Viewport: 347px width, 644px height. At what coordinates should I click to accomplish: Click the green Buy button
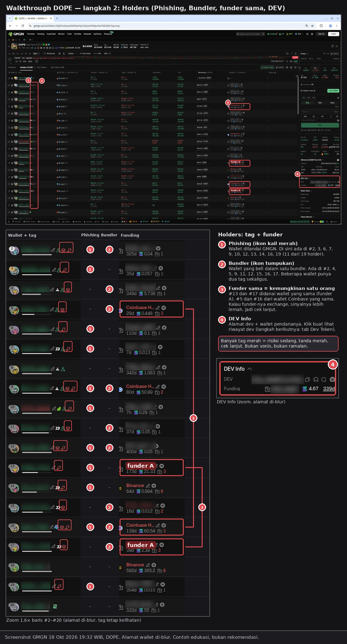point(320,125)
